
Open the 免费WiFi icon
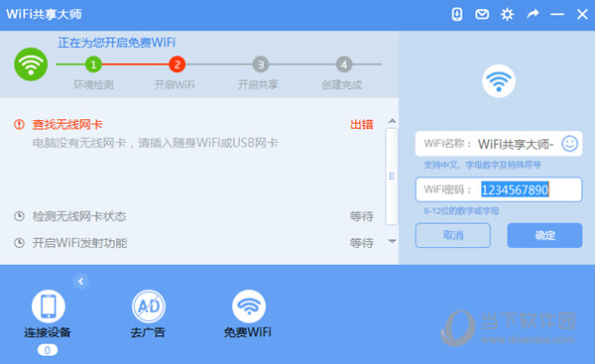(249, 305)
